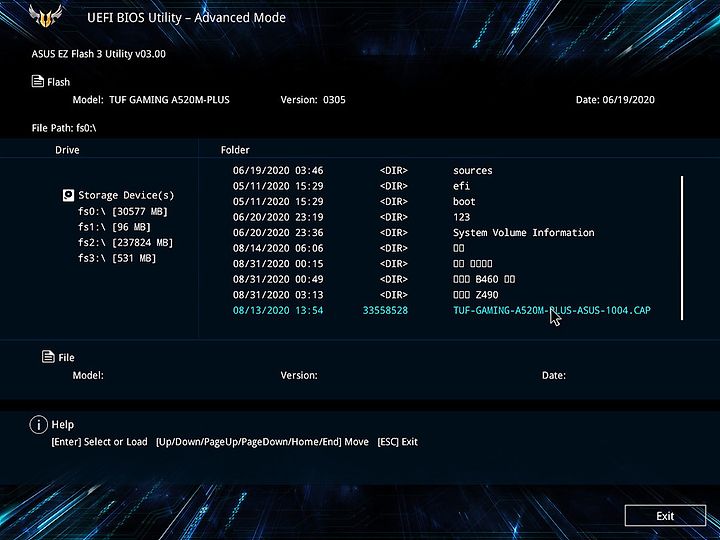Click the Exit button

[x=665, y=516]
